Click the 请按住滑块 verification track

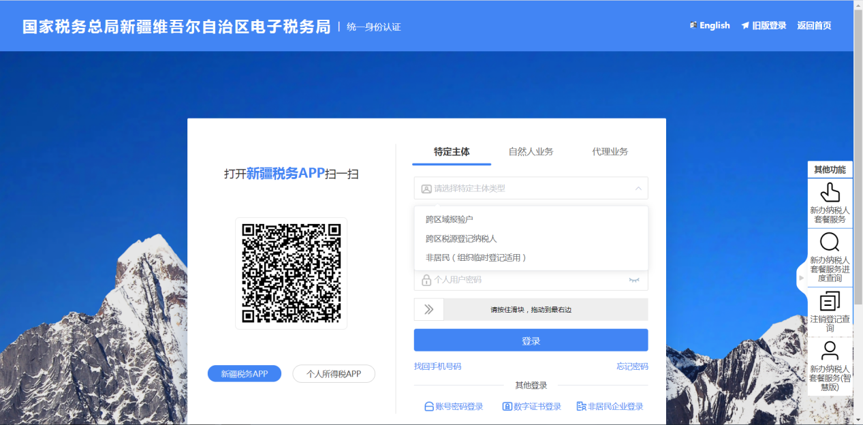pos(531,309)
